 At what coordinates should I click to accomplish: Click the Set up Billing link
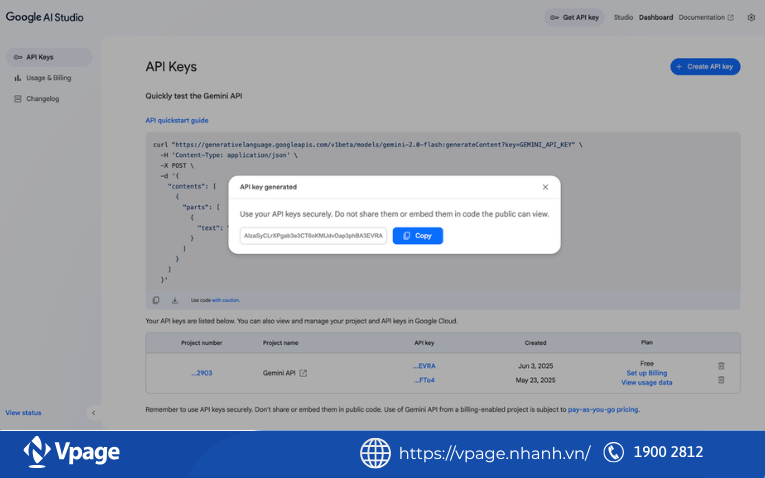[646, 373]
